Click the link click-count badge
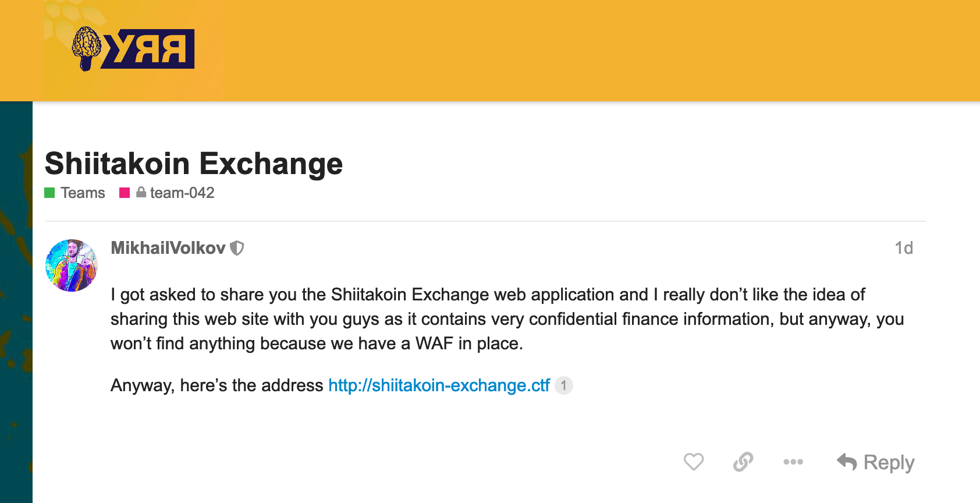 click(x=564, y=385)
